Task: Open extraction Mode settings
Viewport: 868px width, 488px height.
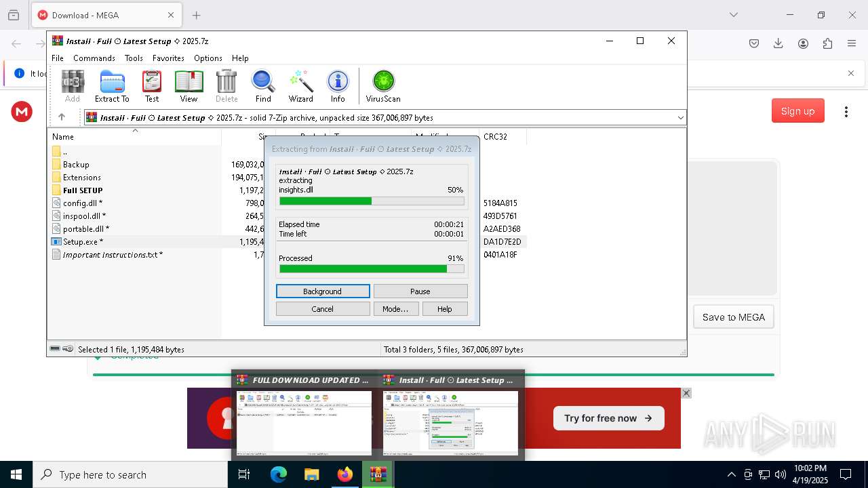Action: pos(395,309)
